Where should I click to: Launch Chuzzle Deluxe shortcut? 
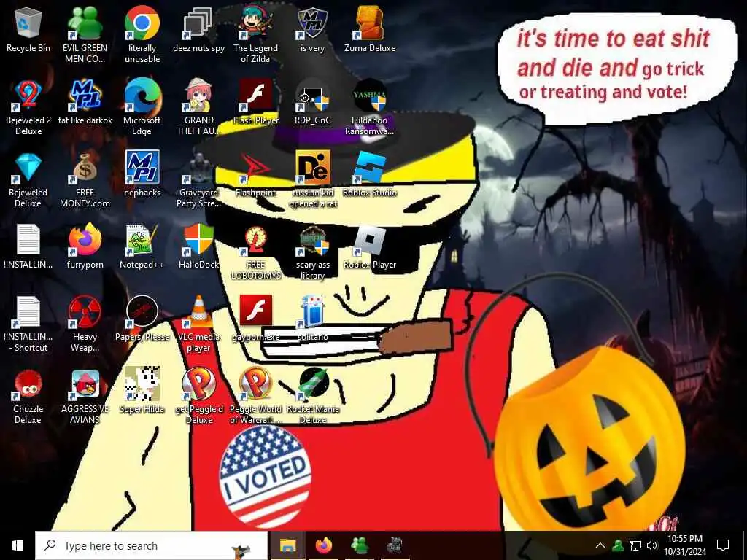[28, 397]
